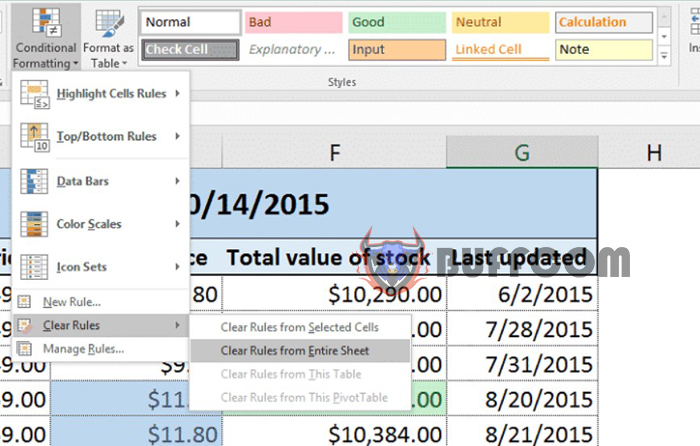
Task: Apply the Linked Cell style
Action: [x=500, y=50]
